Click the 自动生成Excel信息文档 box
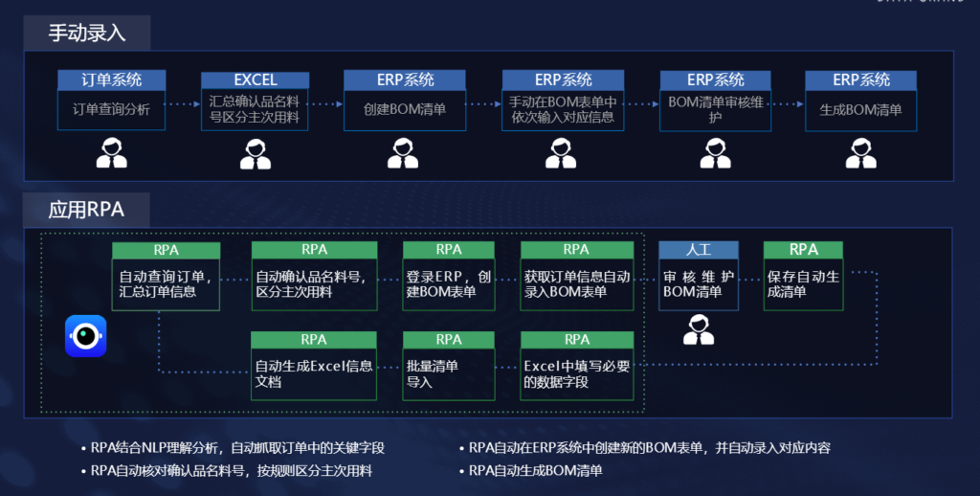Image resolution: width=980 pixels, height=496 pixels. point(314,374)
